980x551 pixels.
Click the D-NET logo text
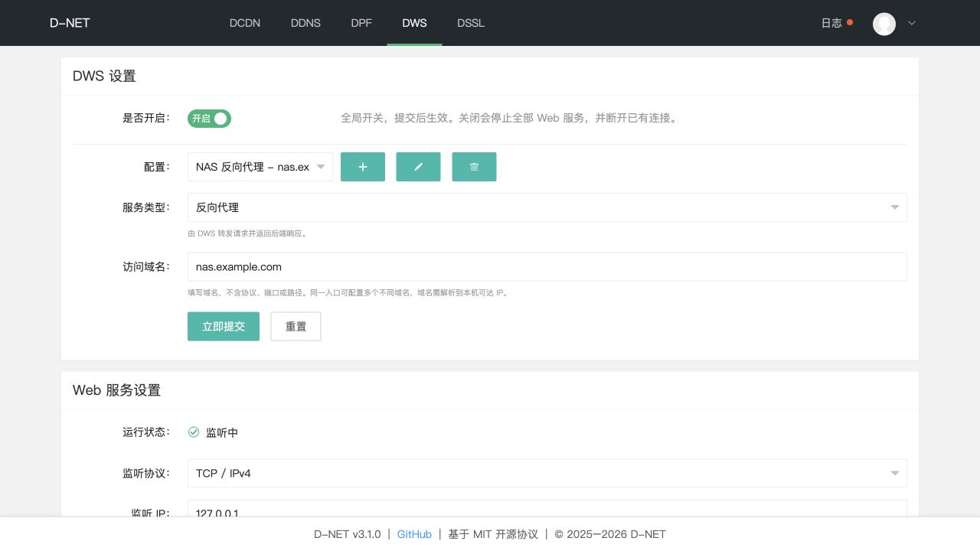(x=70, y=23)
